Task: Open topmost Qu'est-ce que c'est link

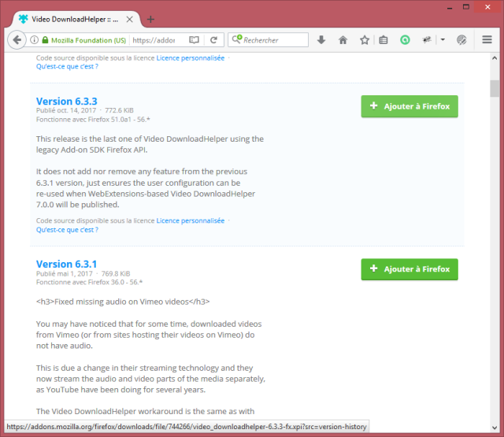Action: [x=67, y=66]
